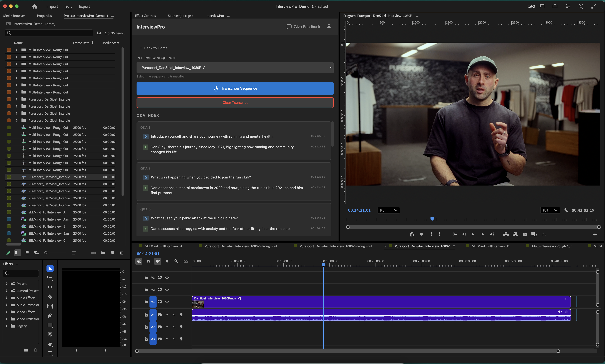Toggle V2 track output eye
The width and height of the screenshot is (605, 364).
point(167,290)
